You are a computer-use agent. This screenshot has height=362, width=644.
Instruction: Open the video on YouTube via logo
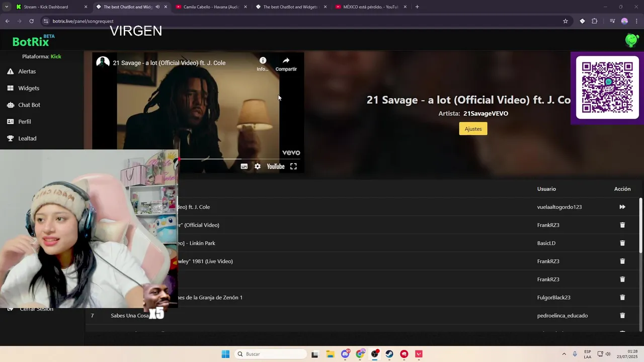click(x=275, y=166)
